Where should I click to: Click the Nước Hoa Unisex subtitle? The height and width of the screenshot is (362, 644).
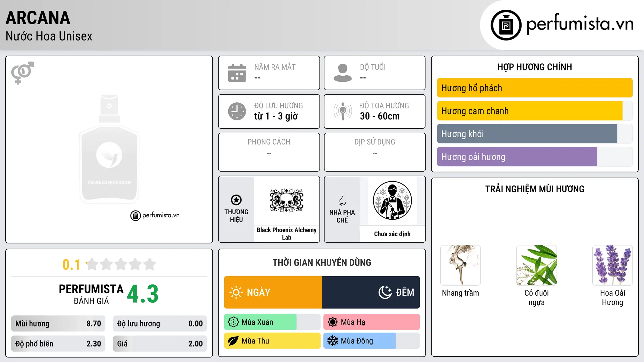tap(49, 36)
